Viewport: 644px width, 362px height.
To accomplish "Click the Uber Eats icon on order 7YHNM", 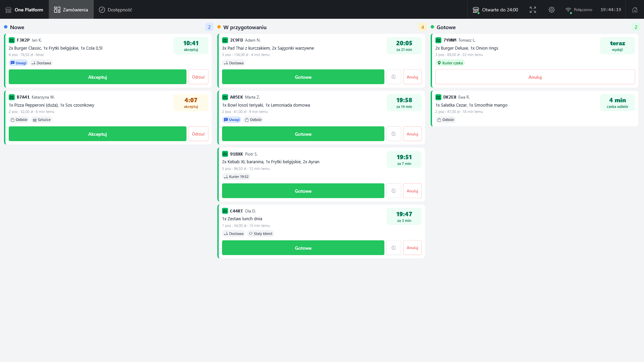I will click(438, 40).
